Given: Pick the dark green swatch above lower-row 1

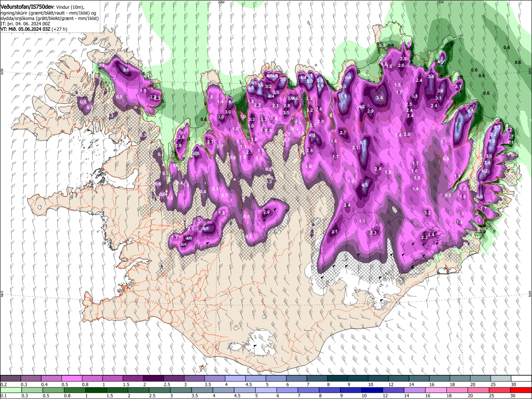Looking at the screenshot, I should (x=96, y=390).
